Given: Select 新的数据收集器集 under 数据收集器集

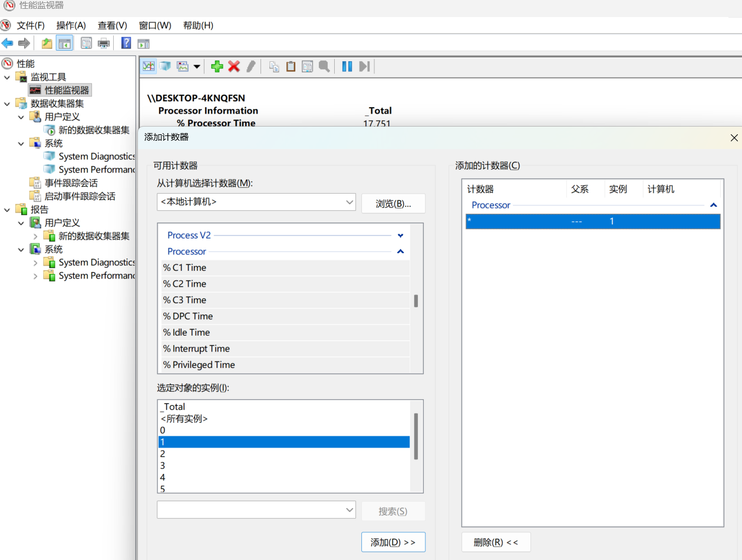Looking at the screenshot, I should [94, 130].
